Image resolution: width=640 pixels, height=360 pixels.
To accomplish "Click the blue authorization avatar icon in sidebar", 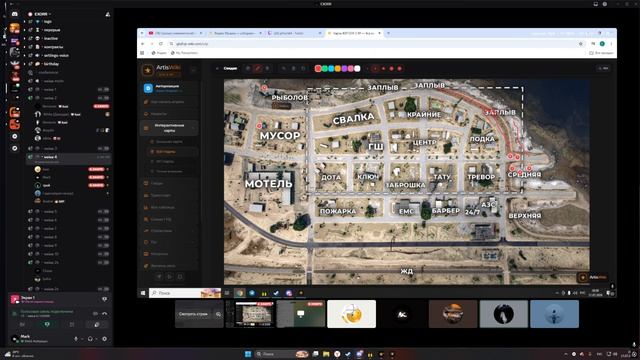I will tap(148, 88).
